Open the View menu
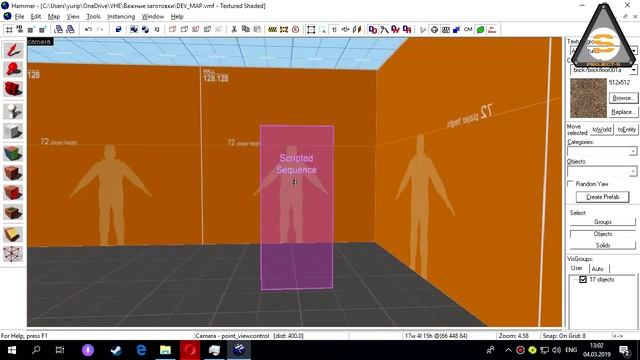640x360 pixels. (73, 16)
